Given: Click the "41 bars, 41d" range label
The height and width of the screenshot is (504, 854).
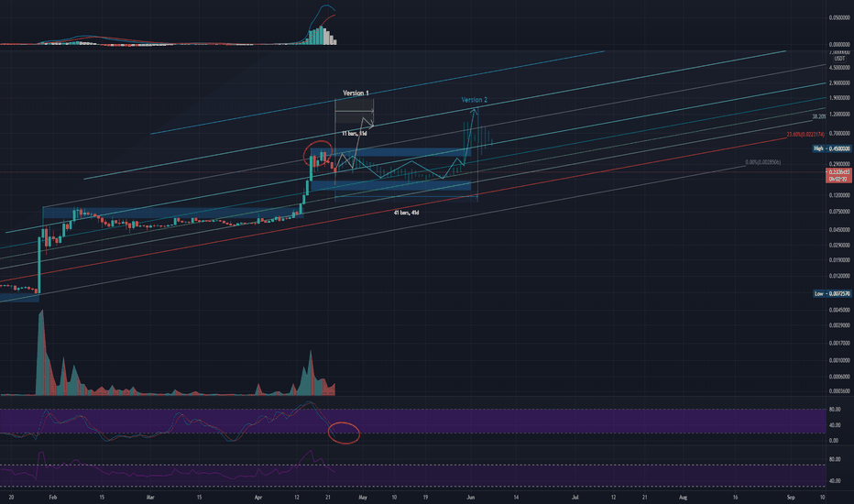Looking at the screenshot, I should [406, 213].
